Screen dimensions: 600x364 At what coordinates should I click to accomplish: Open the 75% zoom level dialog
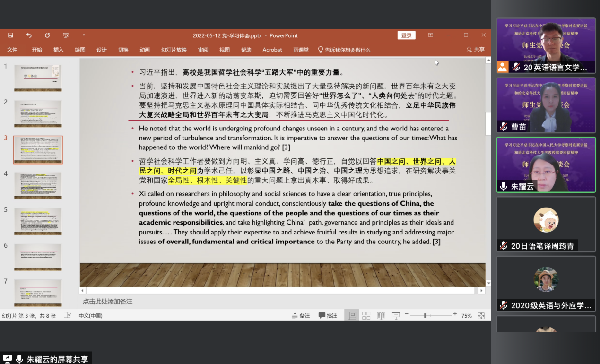point(466,316)
